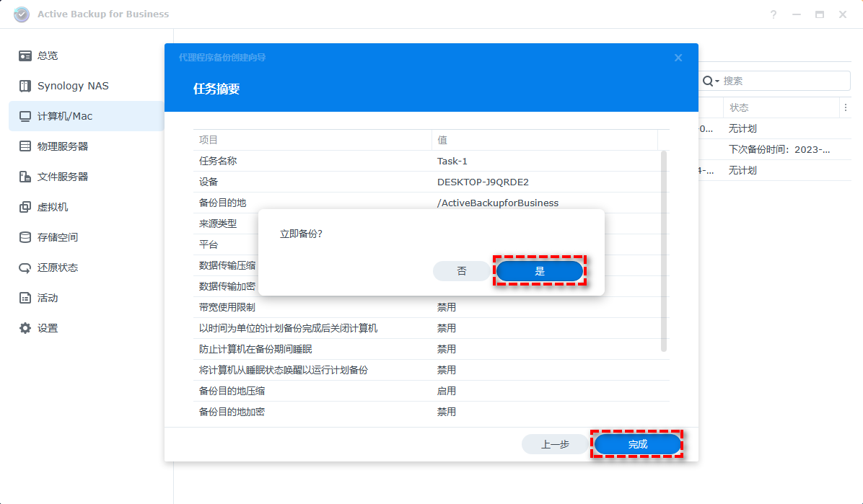
Task: Click 是 to back up immediately
Action: [539, 271]
